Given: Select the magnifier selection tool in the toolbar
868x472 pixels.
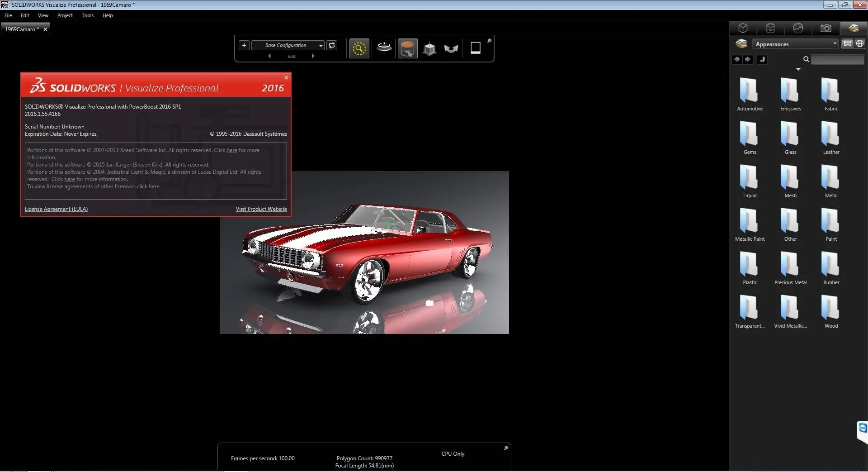Looking at the screenshot, I should point(359,48).
